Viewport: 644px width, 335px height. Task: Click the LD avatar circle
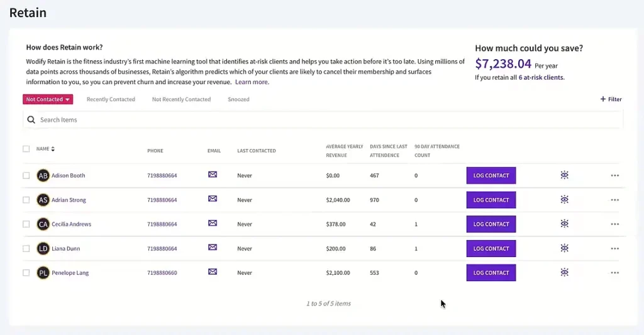click(43, 248)
